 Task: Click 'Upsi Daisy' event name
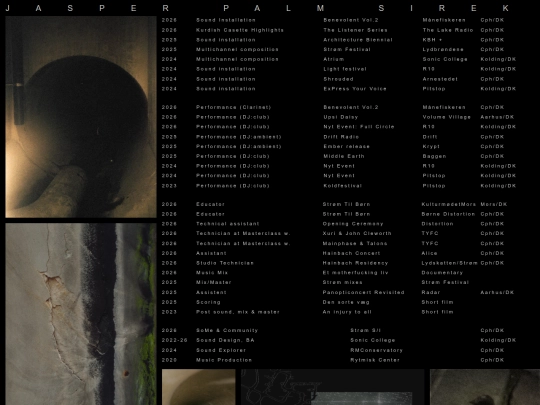tap(341, 117)
